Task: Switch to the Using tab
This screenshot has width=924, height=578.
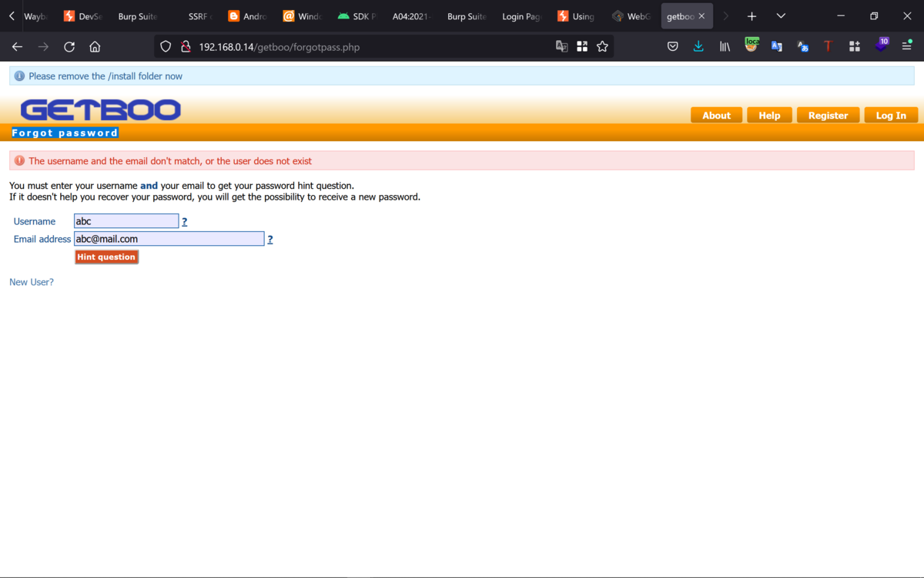Action: [576, 16]
